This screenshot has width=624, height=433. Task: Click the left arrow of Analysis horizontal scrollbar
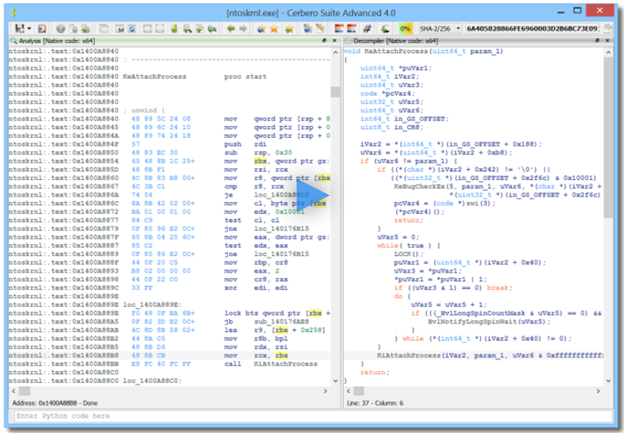pos(14,391)
